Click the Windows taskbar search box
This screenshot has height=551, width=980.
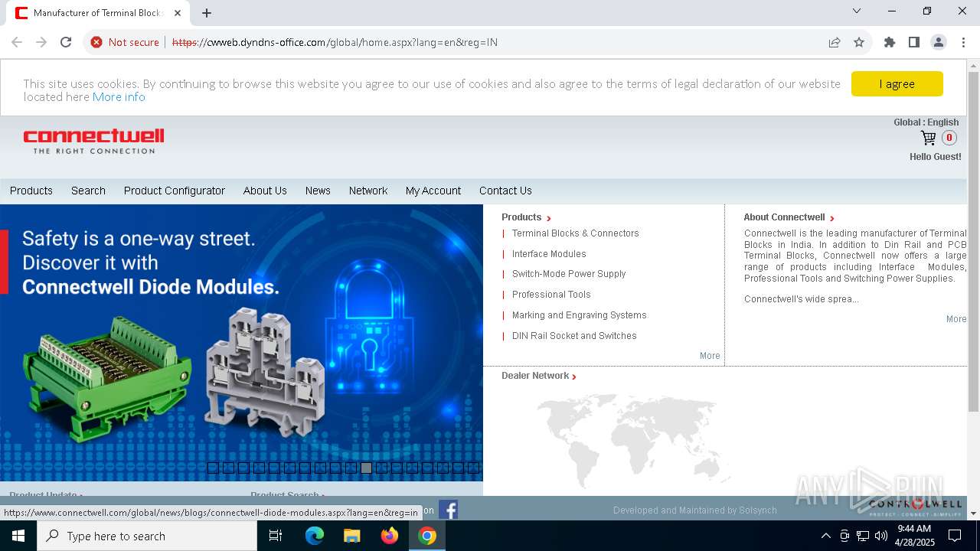point(147,536)
